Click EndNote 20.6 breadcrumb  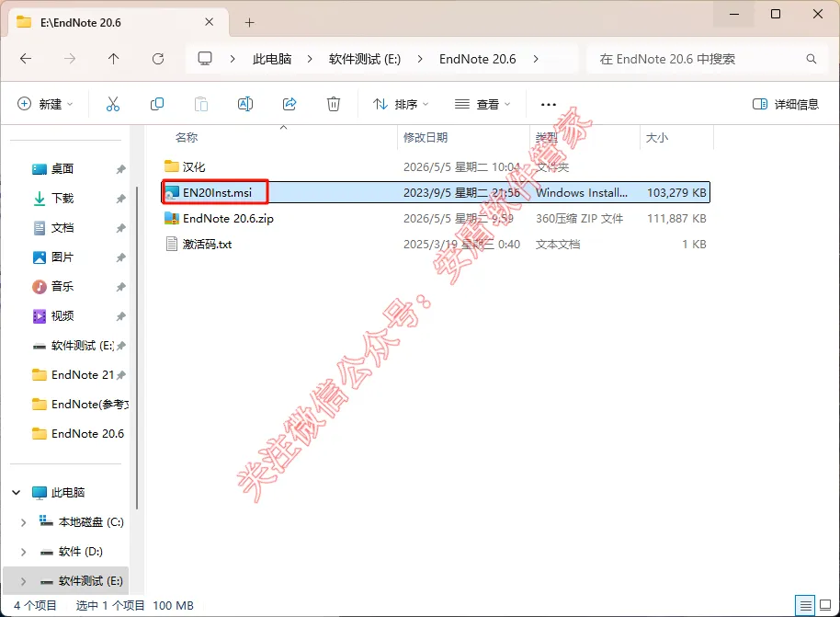point(477,59)
